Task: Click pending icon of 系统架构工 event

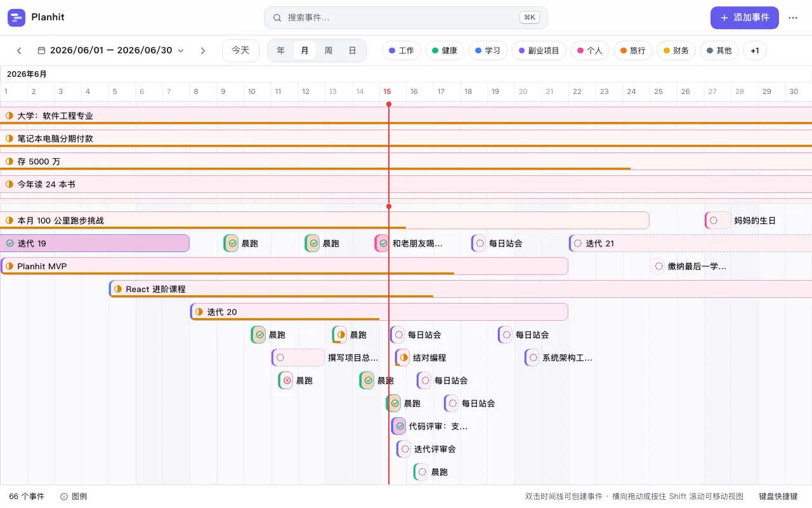Action: 533,358
